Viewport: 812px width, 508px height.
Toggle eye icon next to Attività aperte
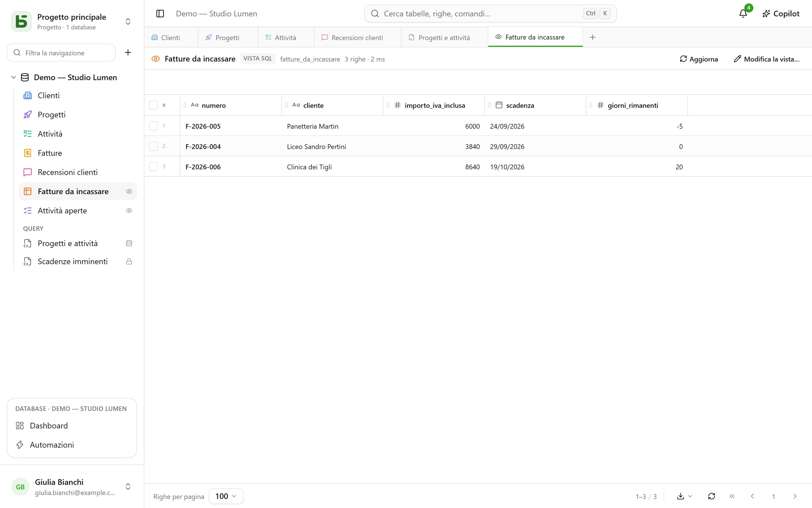click(129, 211)
